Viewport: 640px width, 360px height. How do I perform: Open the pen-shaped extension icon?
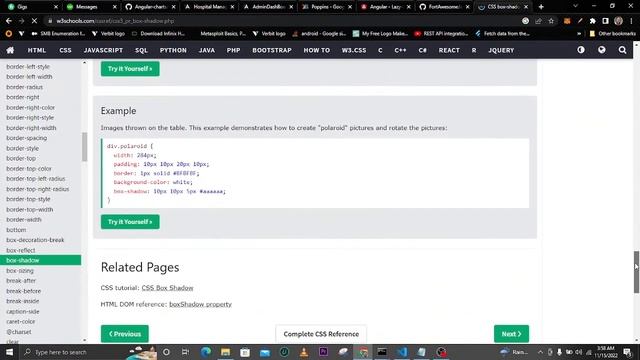[x=580, y=21]
